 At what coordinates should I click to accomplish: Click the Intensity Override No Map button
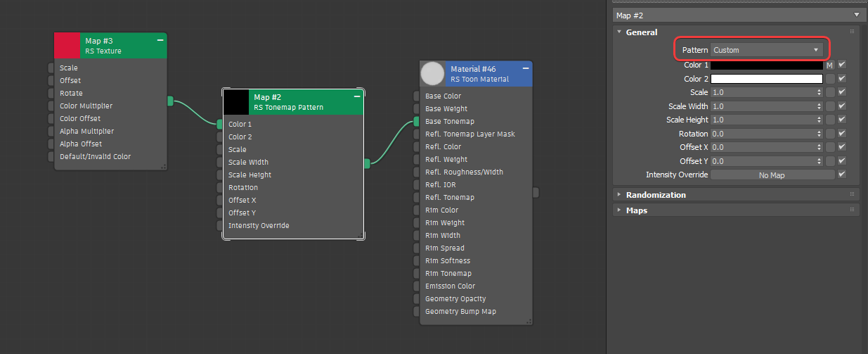pos(772,175)
